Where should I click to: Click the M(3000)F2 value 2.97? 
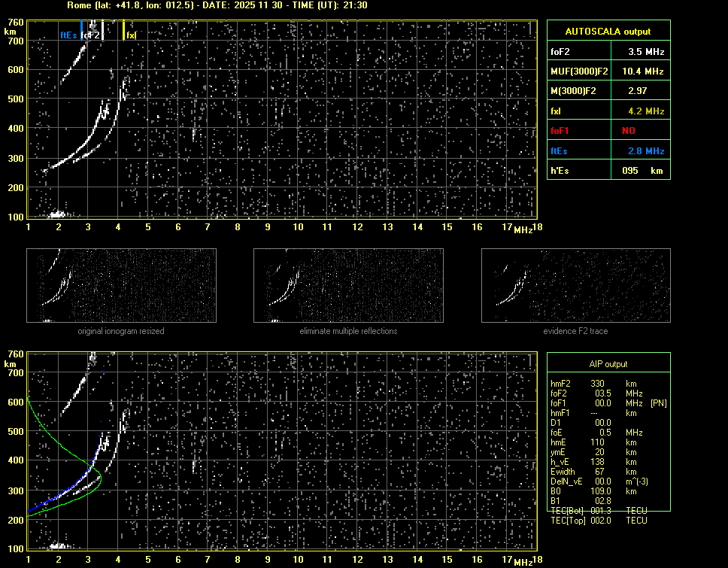[x=639, y=91]
